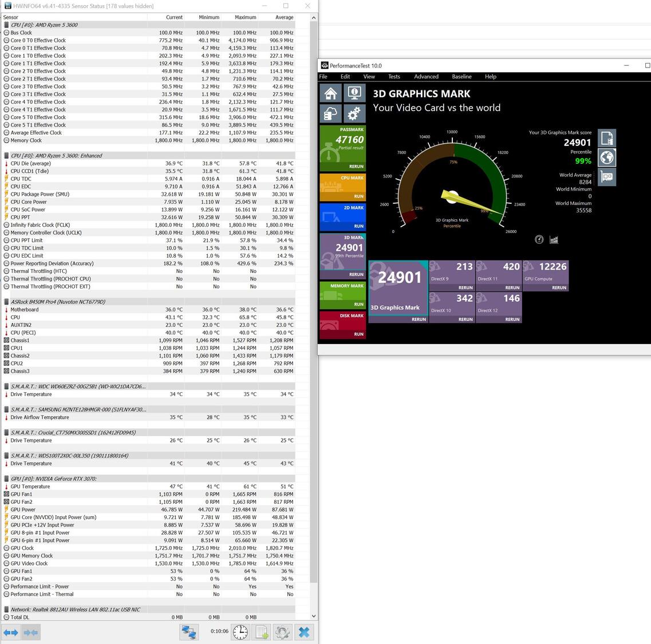
Task: Open HWiNFO sensor settings gear icon
Action: (283, 633)
